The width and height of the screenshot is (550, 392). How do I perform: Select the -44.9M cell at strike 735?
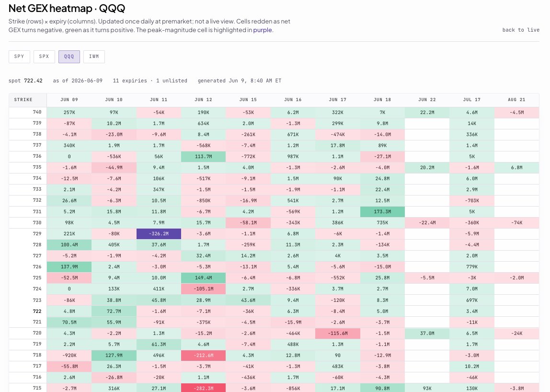114,167
